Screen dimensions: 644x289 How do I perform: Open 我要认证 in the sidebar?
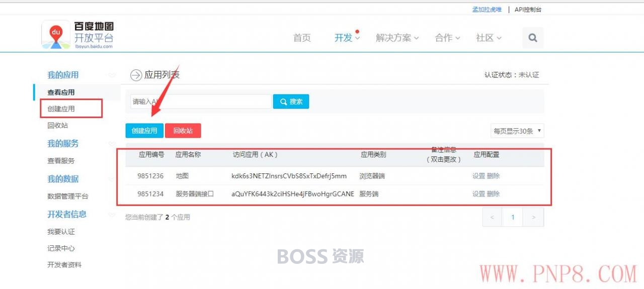(x=61, y=232)
